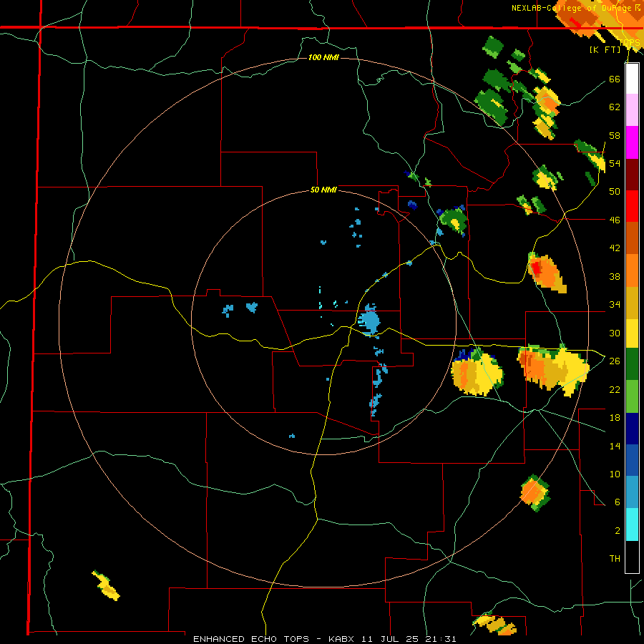Select the dark orange legend swatch
The image size is (644, 644).
tap(632, 238)
